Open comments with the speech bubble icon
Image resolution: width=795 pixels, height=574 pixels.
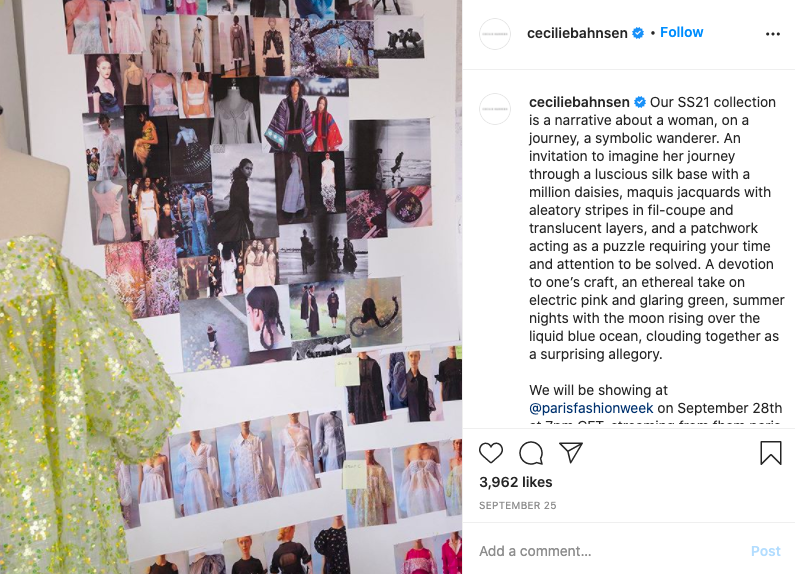click(531, 453)
